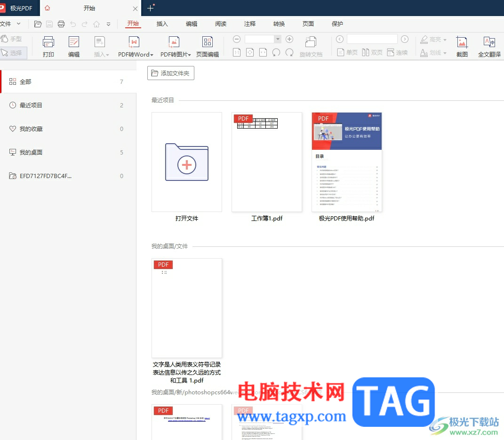Select the 选择 selection tool

tap(13, 53)
